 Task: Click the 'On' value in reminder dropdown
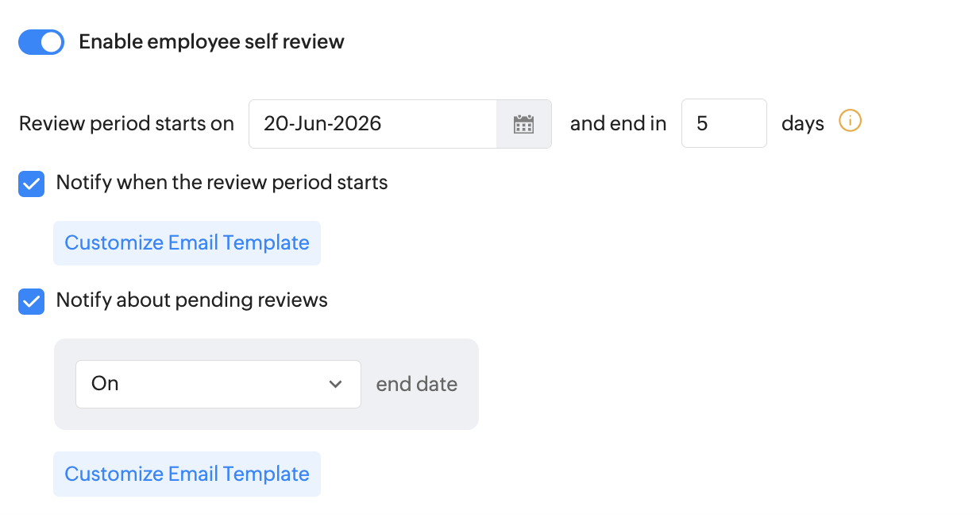105,384
